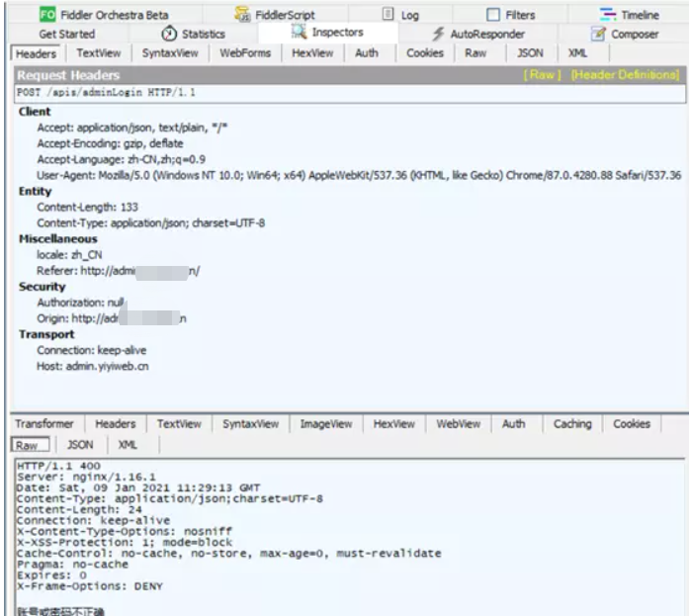Screen dimensions: 692x616
Task: Select the Content-Length: 133 header
Action: pyautogui.click(x=87, y=207)
